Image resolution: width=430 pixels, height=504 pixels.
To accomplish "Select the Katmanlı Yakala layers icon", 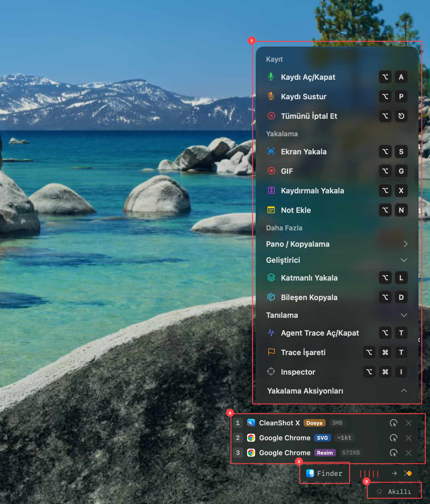I will coord(271,278).
